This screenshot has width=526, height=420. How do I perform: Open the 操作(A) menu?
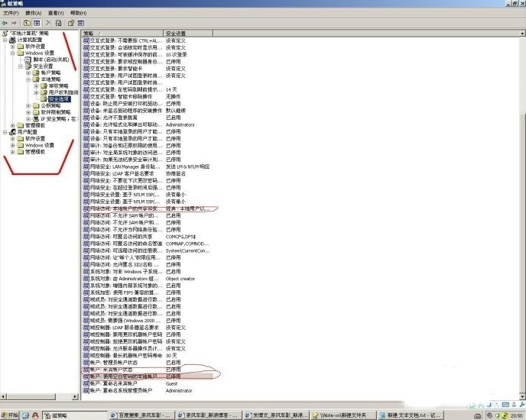33,13
